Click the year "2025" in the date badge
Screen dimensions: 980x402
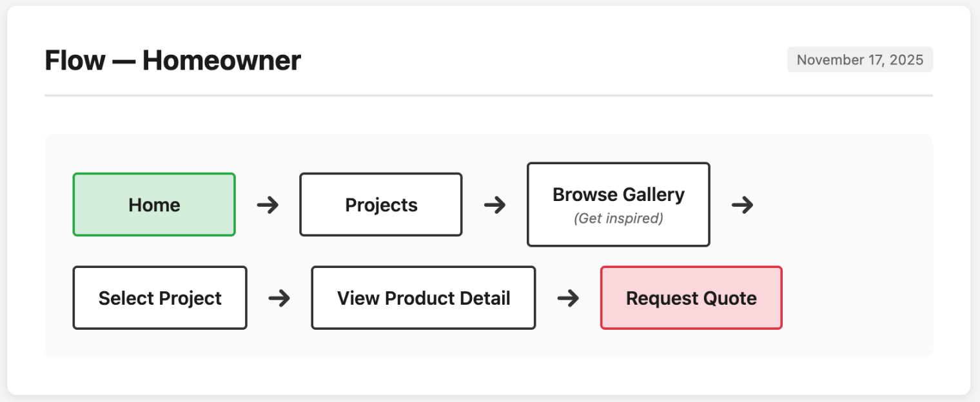[906, 60]
